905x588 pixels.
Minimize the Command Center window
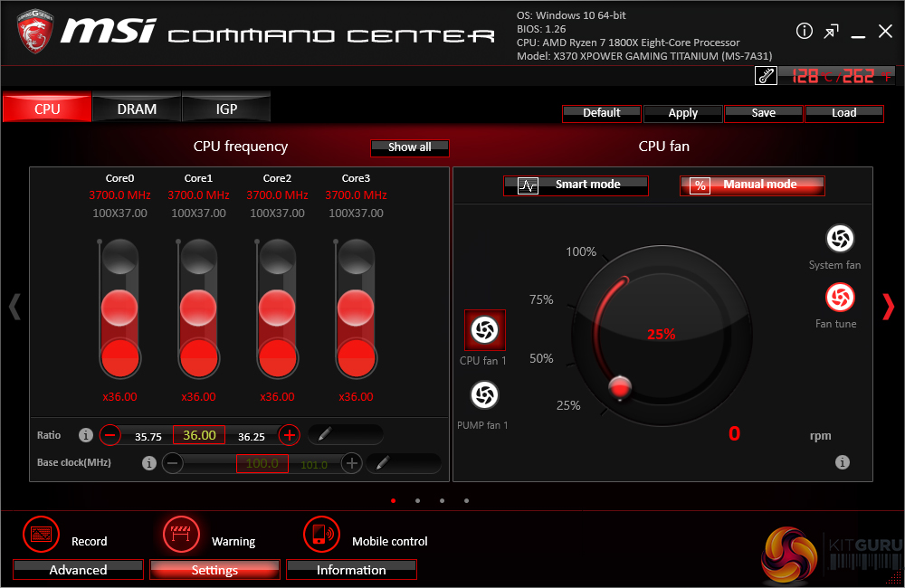tap(858, 36)
